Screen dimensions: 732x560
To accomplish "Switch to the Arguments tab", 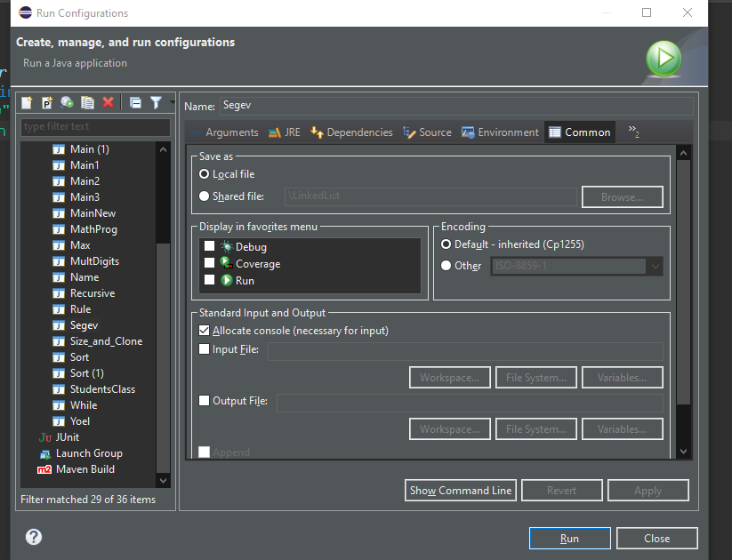I will point(230,132).
